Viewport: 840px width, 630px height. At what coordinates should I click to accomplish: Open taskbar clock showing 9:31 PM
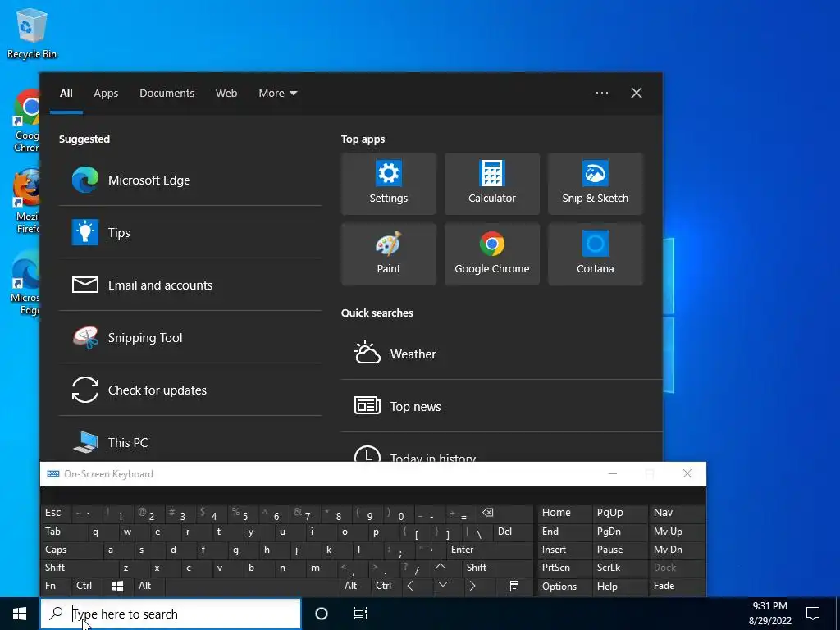pyautogui.click(x=769, y=614)
